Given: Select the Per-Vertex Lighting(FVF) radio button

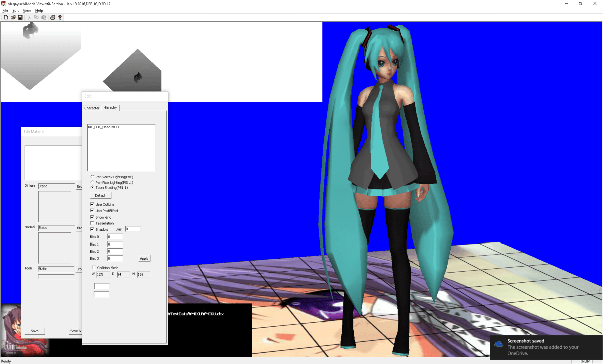Looking at the screenshot, I should coord(92,177).
